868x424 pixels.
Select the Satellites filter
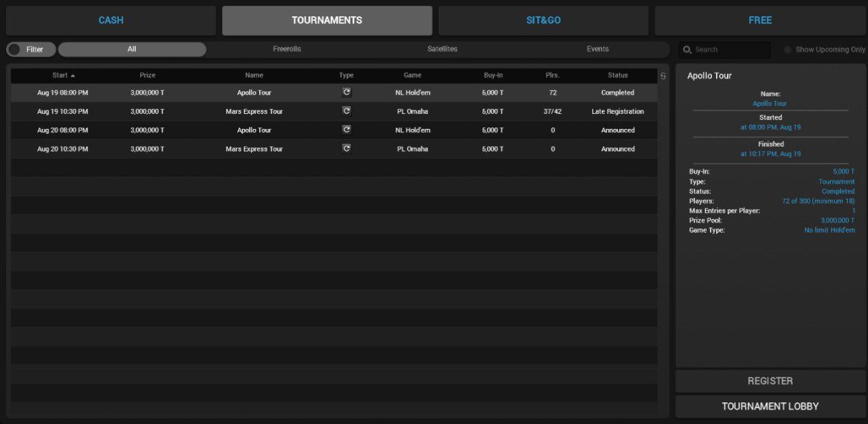[442, 49]
